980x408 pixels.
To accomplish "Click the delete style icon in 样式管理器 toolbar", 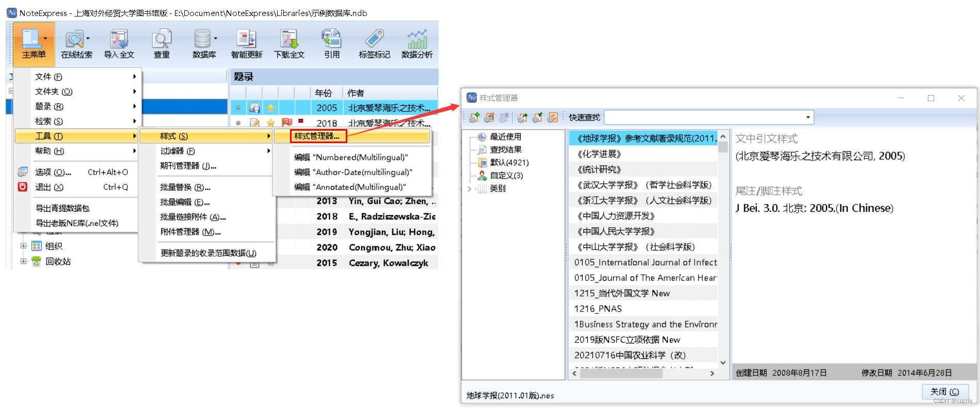I will 504,118.
